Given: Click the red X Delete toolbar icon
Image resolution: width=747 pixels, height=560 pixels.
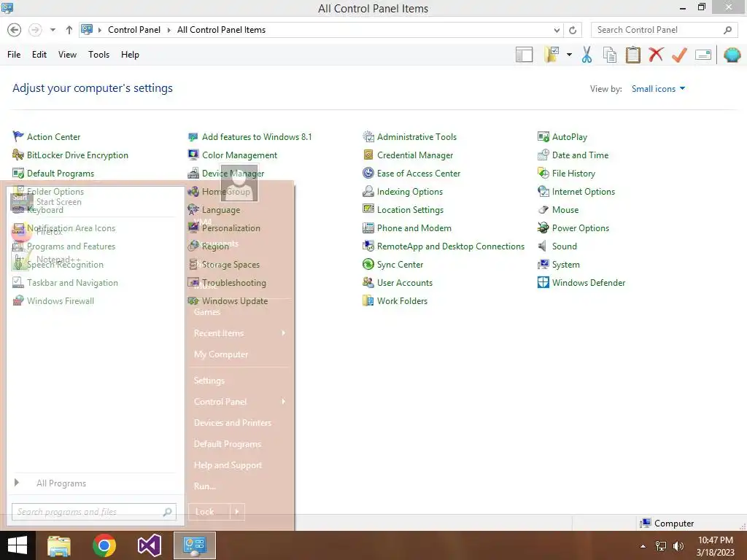Looking at the screenshot, I should [x=656, y=54].
